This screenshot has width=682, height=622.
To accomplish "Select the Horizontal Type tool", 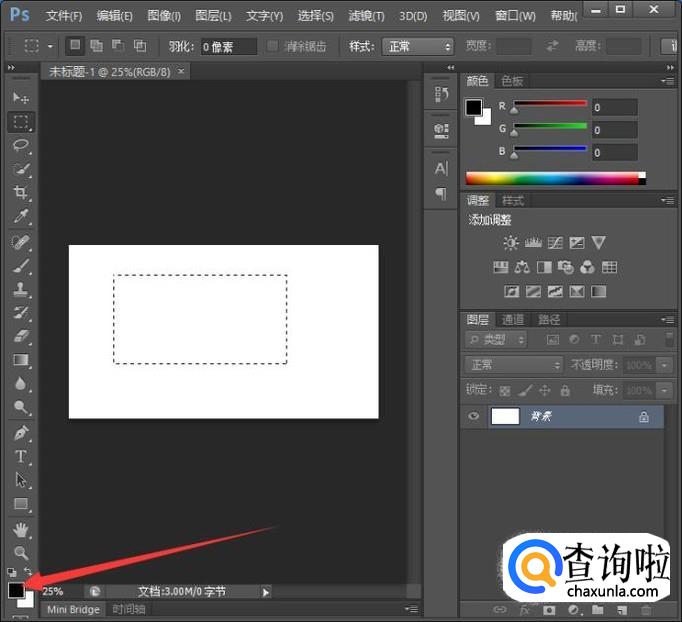I will (20, 456).
